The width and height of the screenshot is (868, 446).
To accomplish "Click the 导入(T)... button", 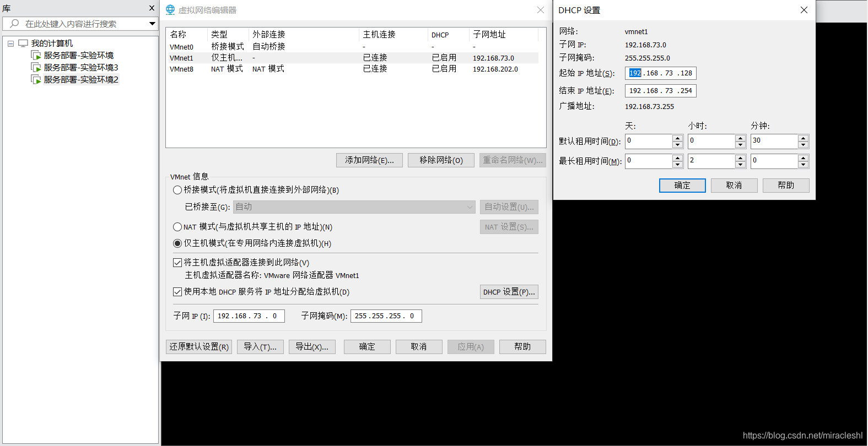I will 260,347.
